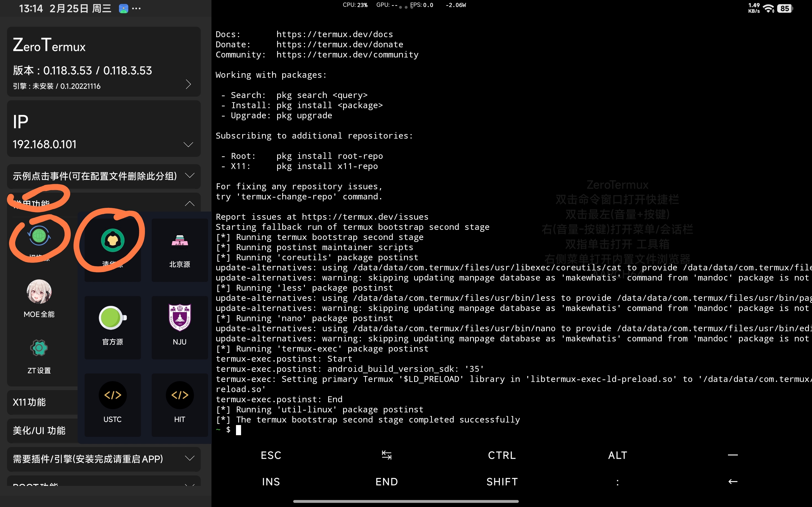This screenshot has height=507, width=812.
Task: Toggle the ALT modifier key
Action: tap(617, 455)
